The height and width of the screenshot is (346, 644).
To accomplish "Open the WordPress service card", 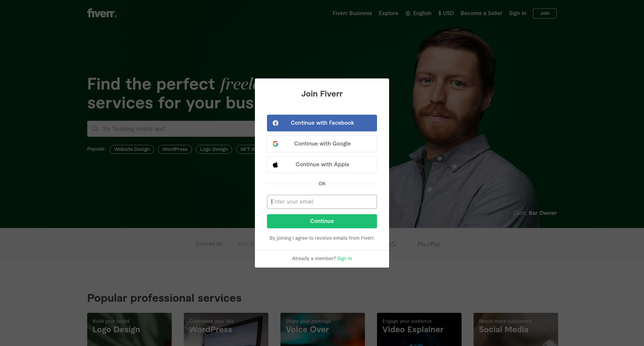I will [226, 329].
